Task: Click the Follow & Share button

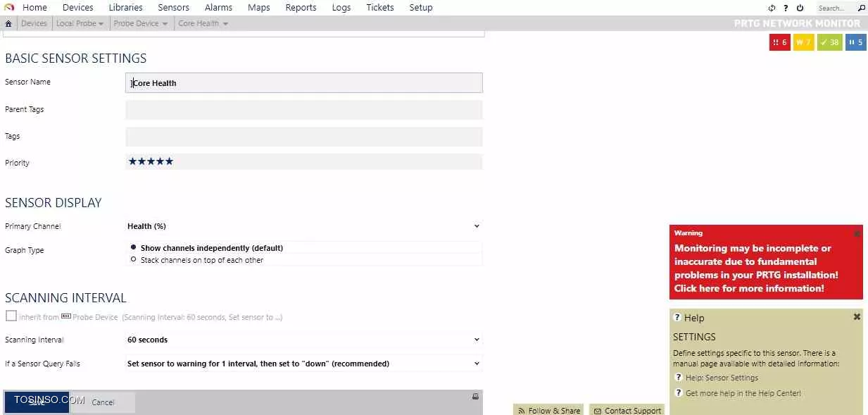Action: pyautogui.click(x=548, y=410)
